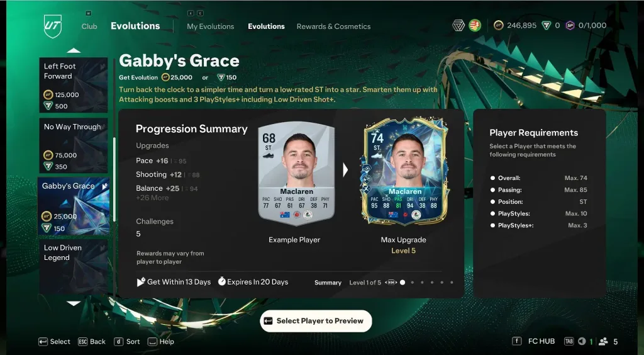Click the hexagonal triangle emblem icon
This screenshot has width=644, height=355.
[x=458, y=25]
